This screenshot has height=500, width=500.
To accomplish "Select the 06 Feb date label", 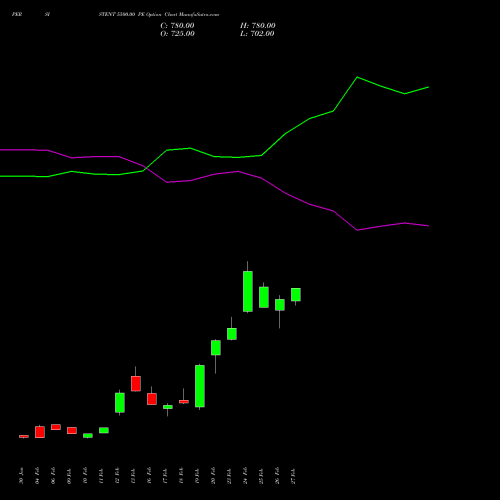I will click(53, 476).
